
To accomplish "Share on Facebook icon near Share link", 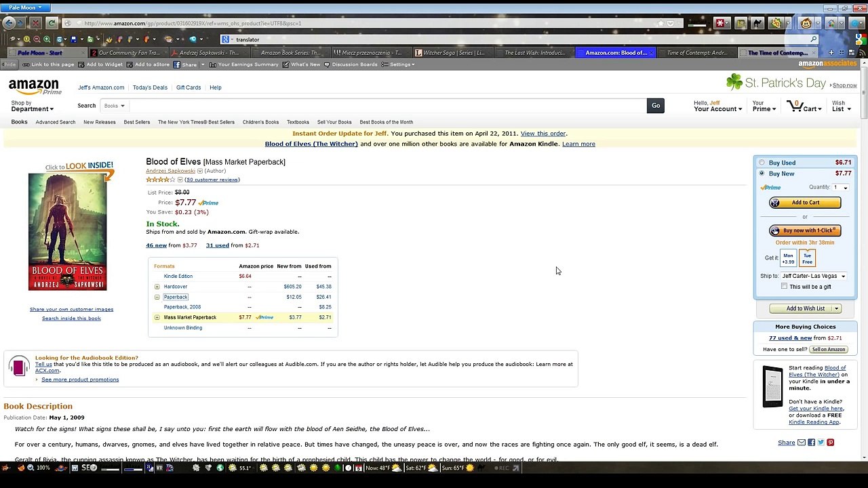I will click(x=811, y=443).
